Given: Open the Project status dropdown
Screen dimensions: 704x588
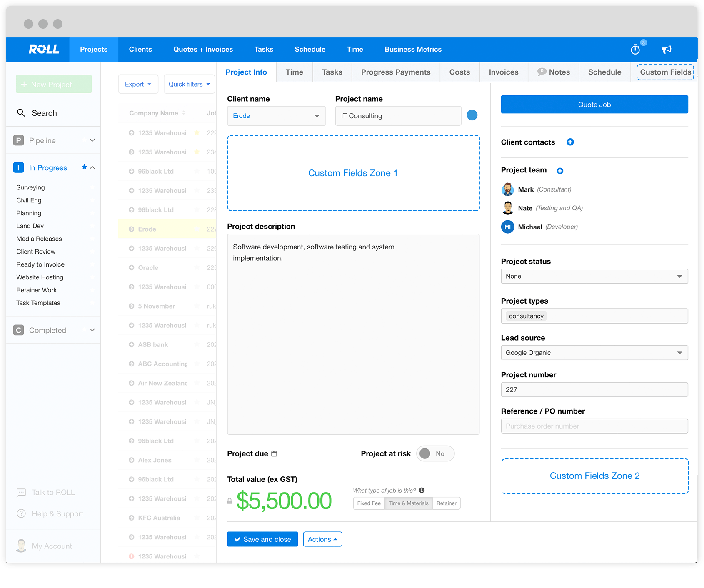Looking at the screenshot, I should point(594,276).
